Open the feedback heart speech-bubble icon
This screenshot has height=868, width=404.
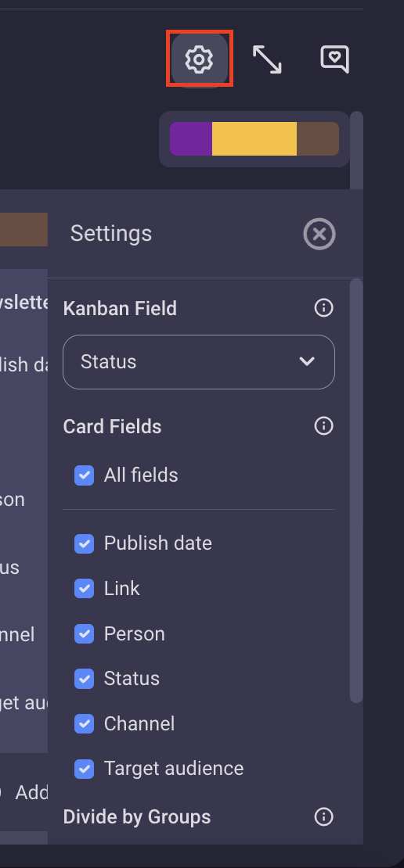click(335, 59)
